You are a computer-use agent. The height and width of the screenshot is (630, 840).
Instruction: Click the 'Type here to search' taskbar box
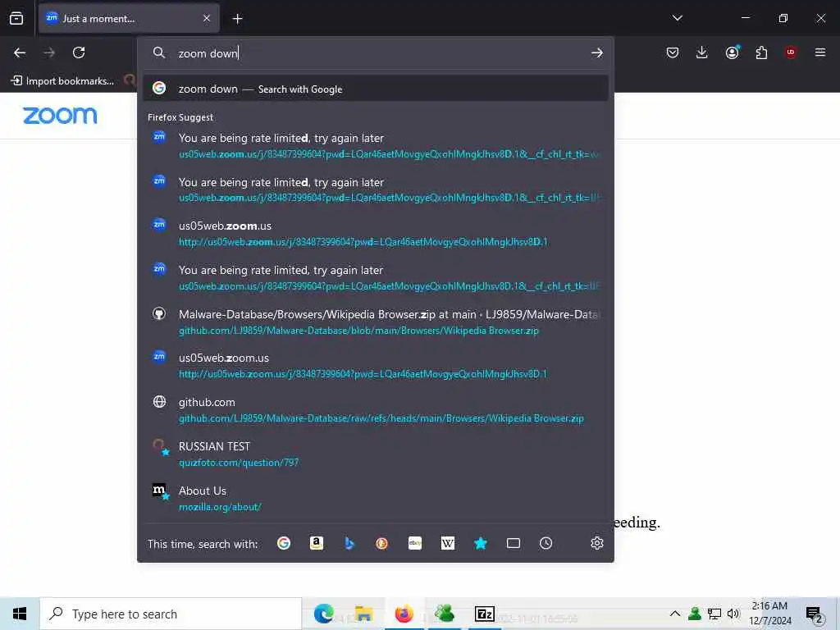pos(171,614)
